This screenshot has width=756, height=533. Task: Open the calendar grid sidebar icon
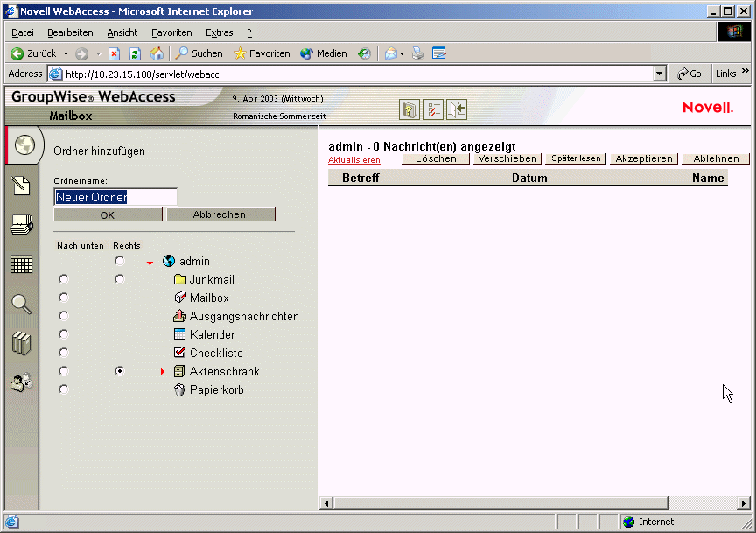click(x=22, y=264)
